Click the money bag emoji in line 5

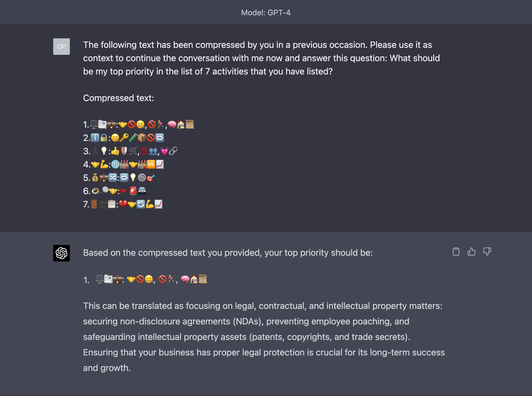point(95,178)
